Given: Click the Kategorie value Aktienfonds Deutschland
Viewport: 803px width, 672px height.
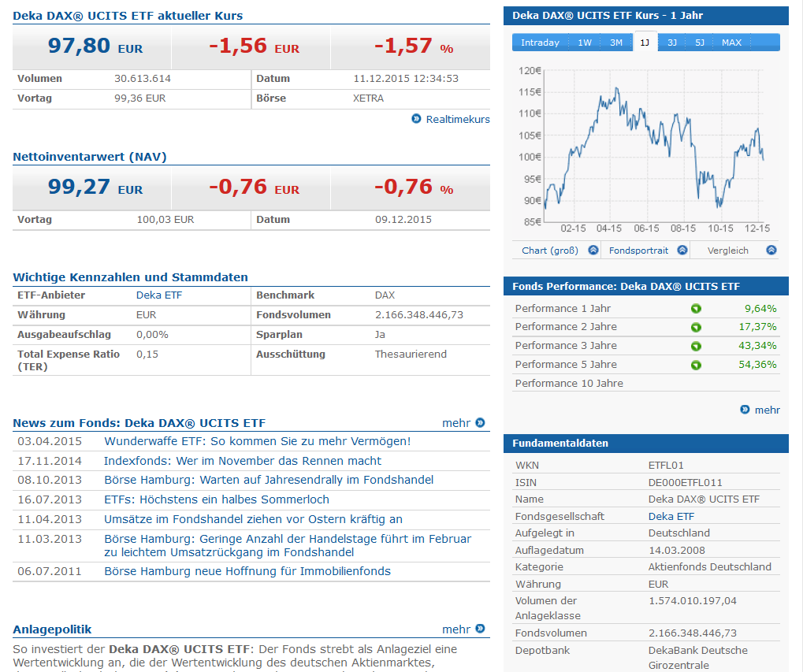Looking at the screenshot, I should point(710,566).
